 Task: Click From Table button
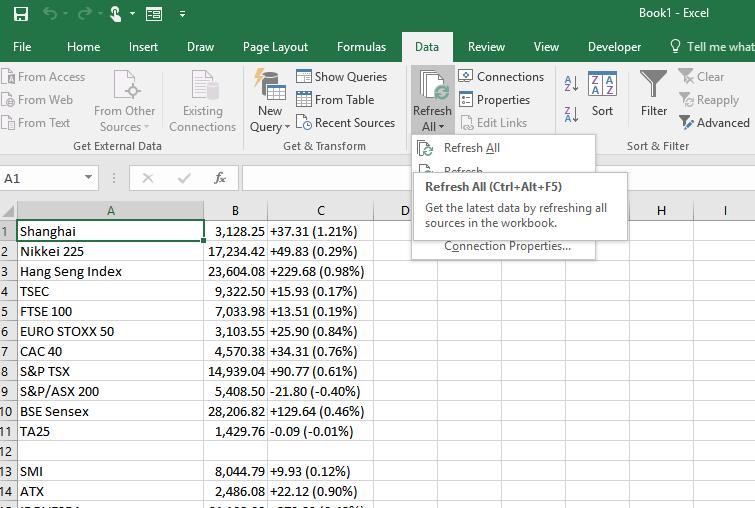[335, 100]
